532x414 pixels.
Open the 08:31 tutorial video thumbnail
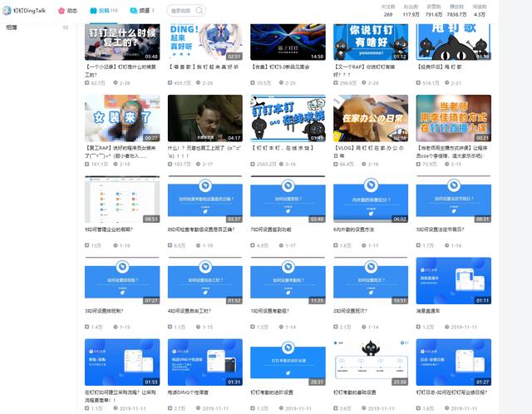454,200
